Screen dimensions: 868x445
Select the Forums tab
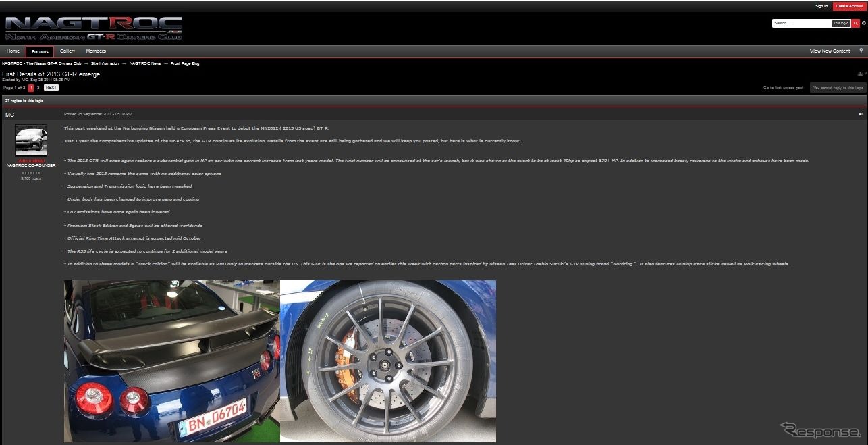40,51
